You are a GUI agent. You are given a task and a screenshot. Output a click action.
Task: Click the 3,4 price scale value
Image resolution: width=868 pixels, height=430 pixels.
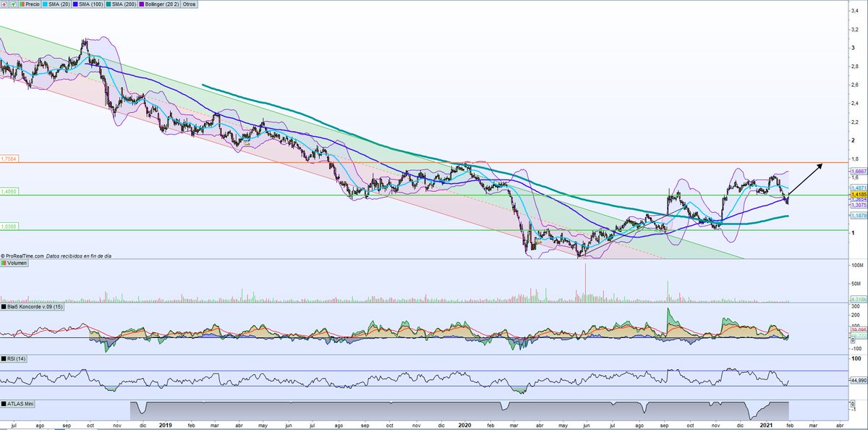click(x=856, y=10)
